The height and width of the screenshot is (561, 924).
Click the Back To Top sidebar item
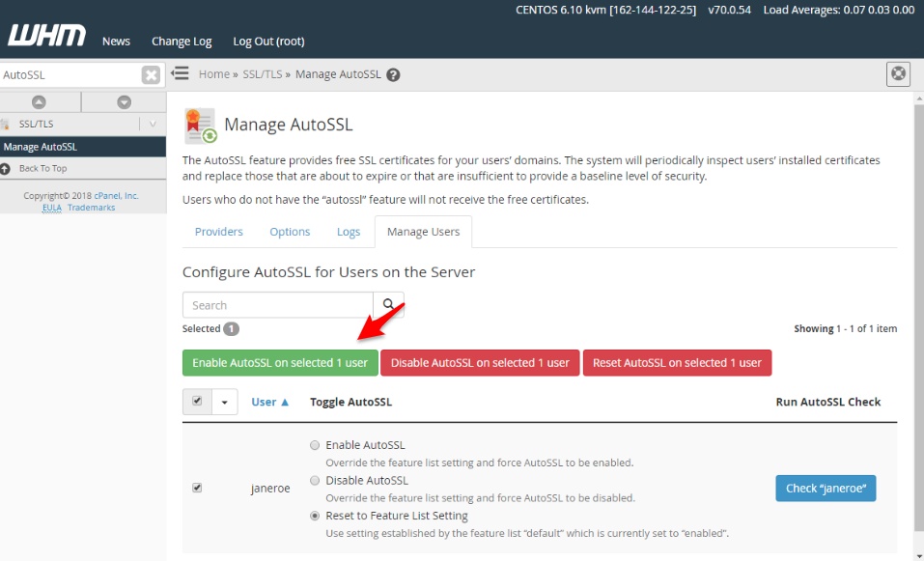82,169
